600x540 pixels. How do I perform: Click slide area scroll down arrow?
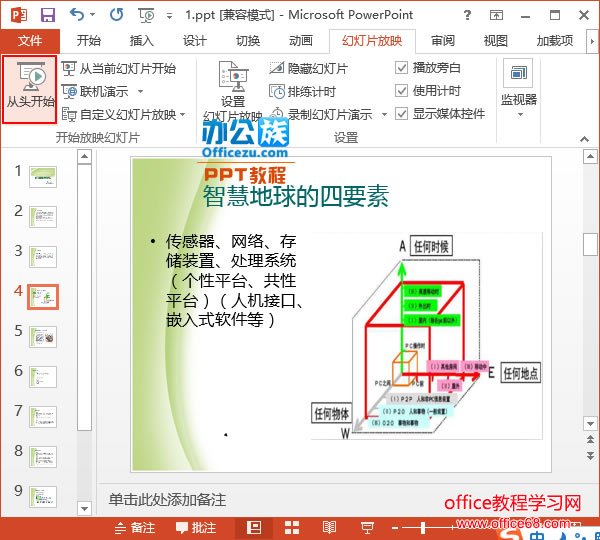590,424
